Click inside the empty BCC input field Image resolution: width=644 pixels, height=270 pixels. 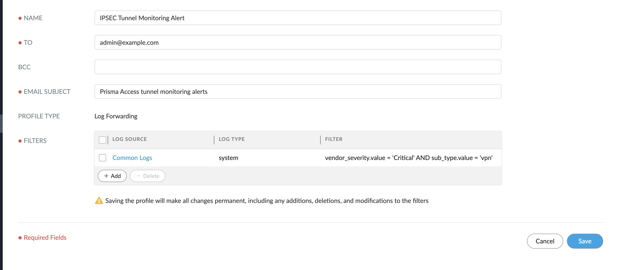[x=298, y=67]
